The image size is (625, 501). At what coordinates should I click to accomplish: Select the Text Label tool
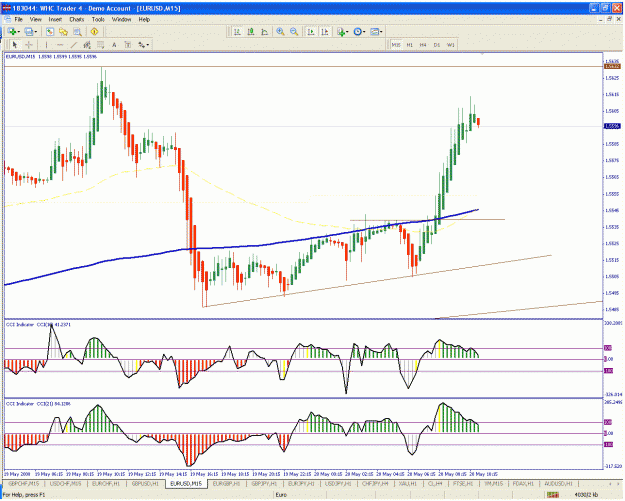tap(128, 45)
